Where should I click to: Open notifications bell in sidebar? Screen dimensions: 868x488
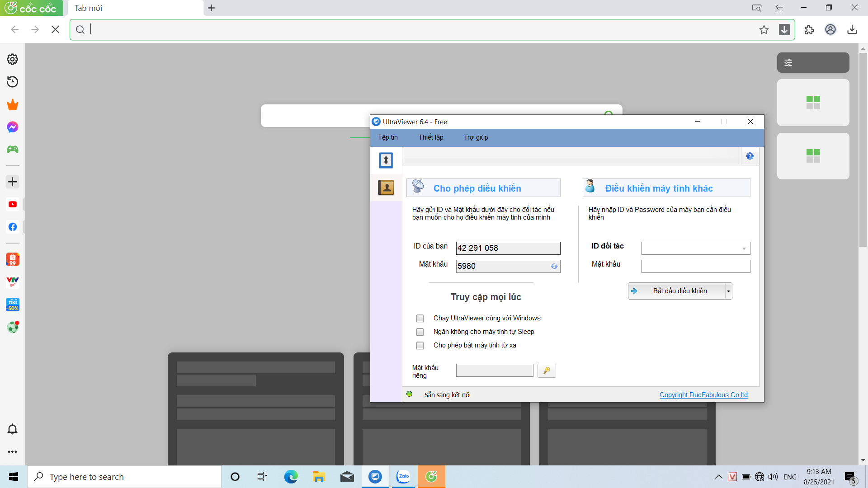tap(13, 429)
